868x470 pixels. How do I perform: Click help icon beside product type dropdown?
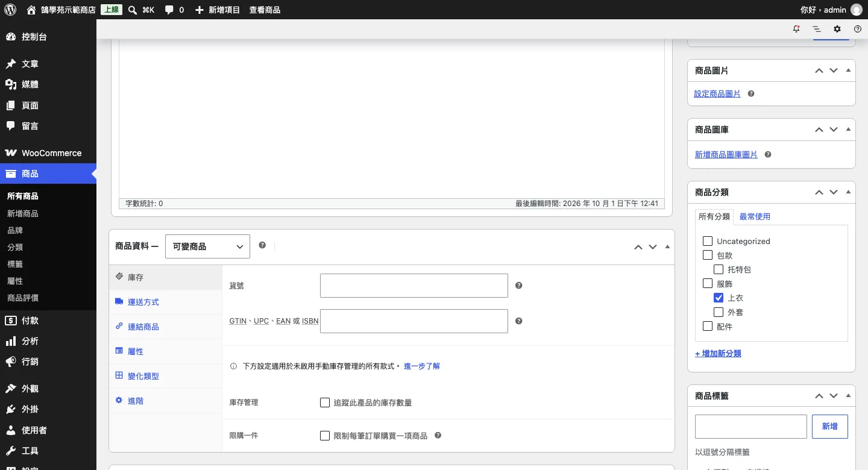point(262,245)
